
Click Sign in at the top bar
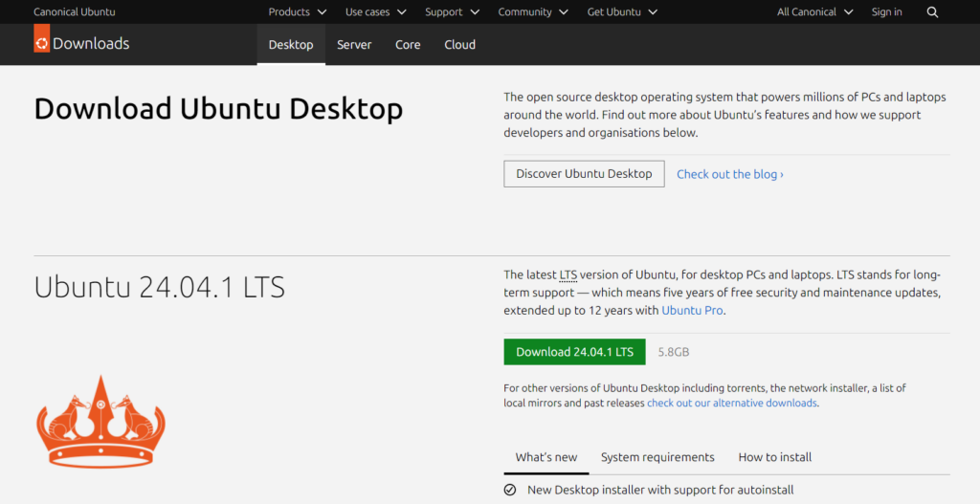(x=886, y=11)
